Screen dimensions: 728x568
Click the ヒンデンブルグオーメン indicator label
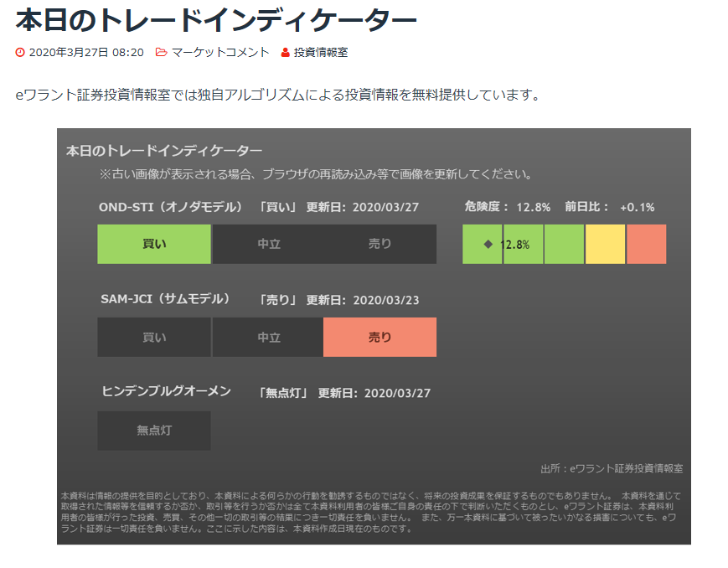tap(166, 391)
